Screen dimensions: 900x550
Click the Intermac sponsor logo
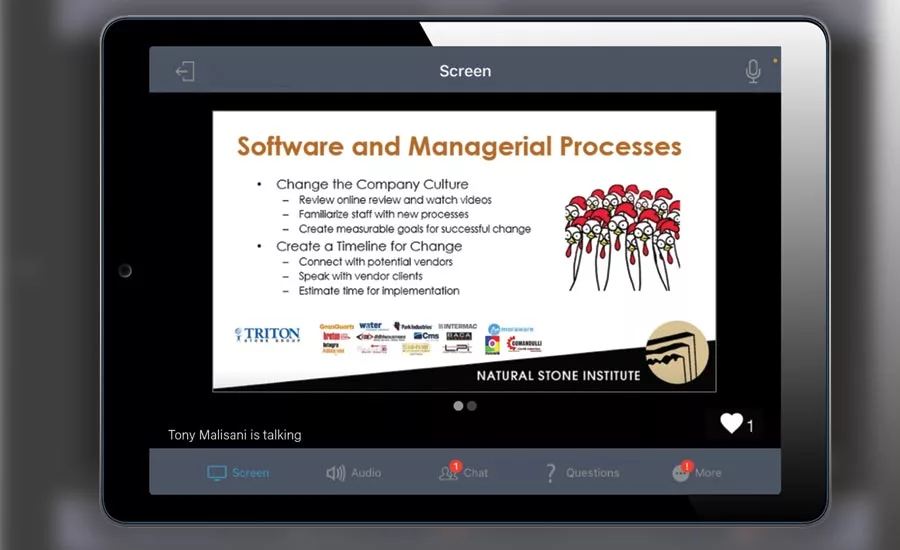point(458,326)
